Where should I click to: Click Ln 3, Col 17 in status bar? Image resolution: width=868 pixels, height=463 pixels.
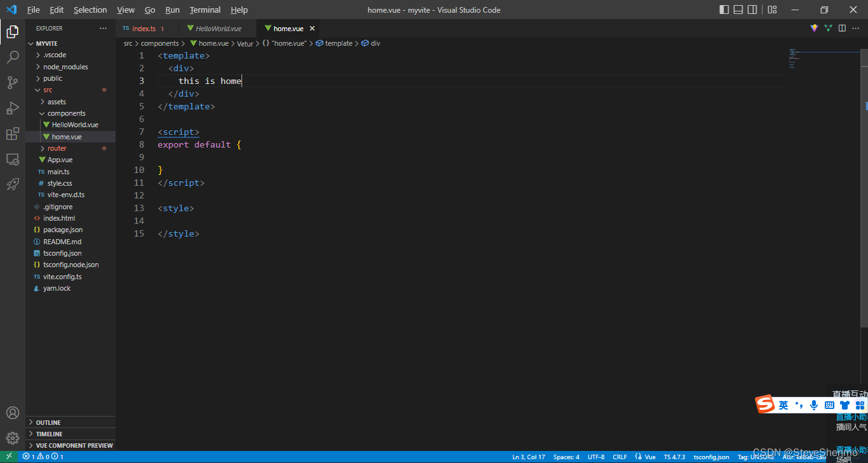tap(529, 457)
